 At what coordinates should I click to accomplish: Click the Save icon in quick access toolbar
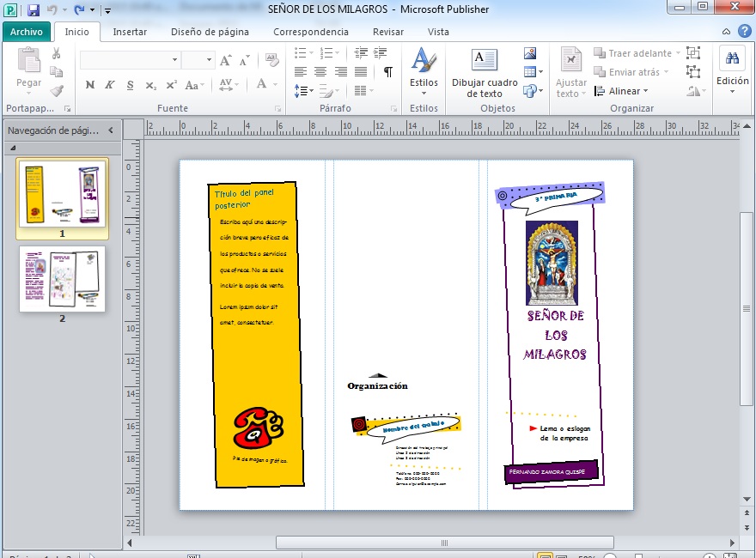[34, 10]
